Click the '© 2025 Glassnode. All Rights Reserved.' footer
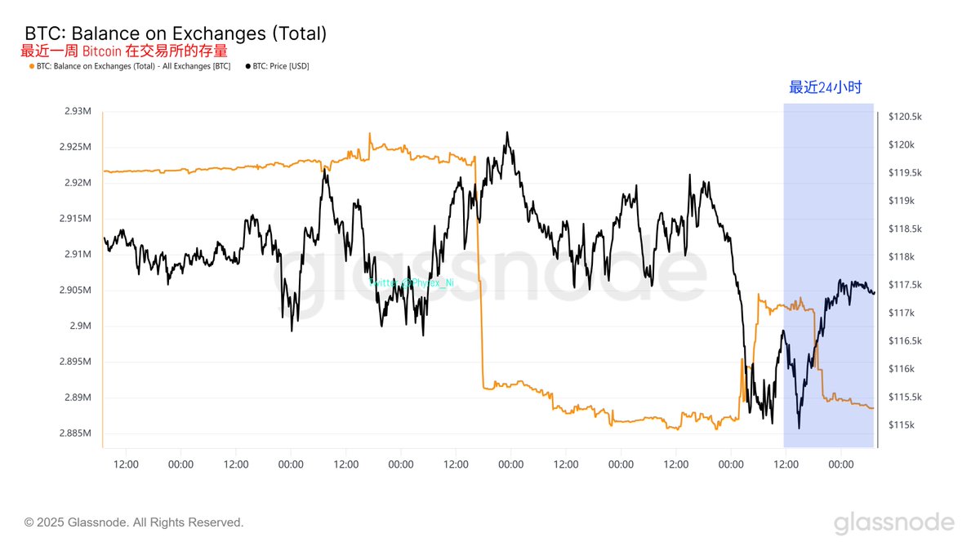This screenshot has height=551, width=980. pyautogui.click(x=134, y=522)
